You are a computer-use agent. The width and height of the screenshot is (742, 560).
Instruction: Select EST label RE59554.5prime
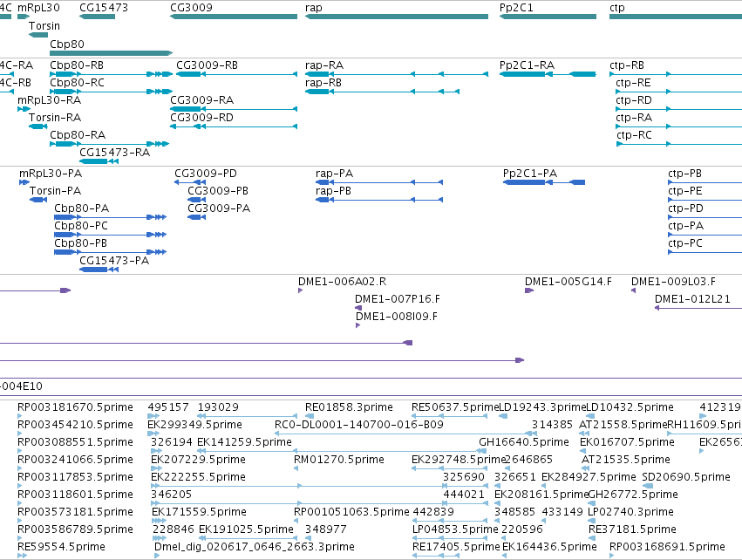point(62,547)
